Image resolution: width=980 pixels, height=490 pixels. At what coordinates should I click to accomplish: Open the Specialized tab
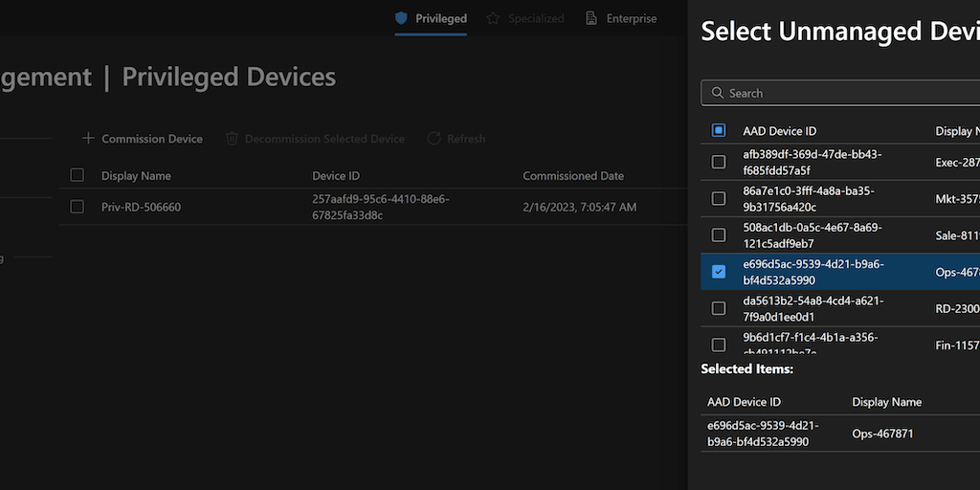536,18
